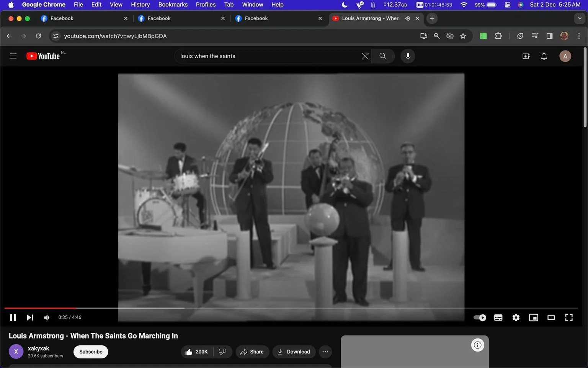
Task: Open YouTube account avatar menu
Action: point(565,56)
